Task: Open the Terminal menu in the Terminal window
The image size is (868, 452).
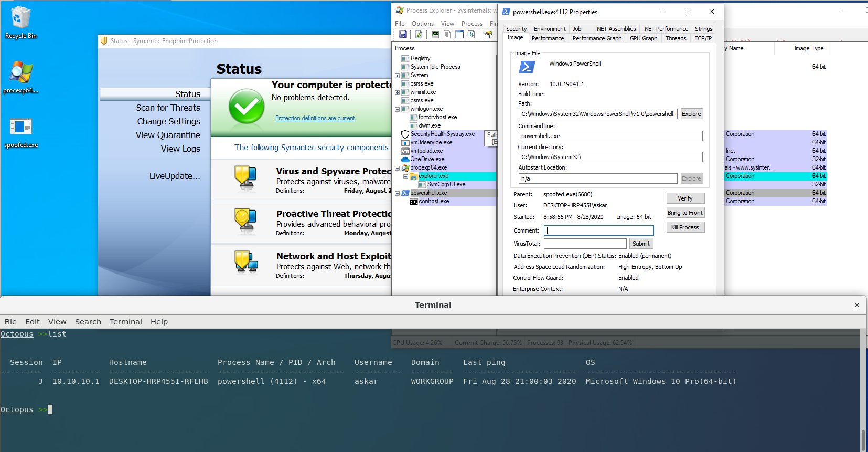Action: tap(125, 322)
